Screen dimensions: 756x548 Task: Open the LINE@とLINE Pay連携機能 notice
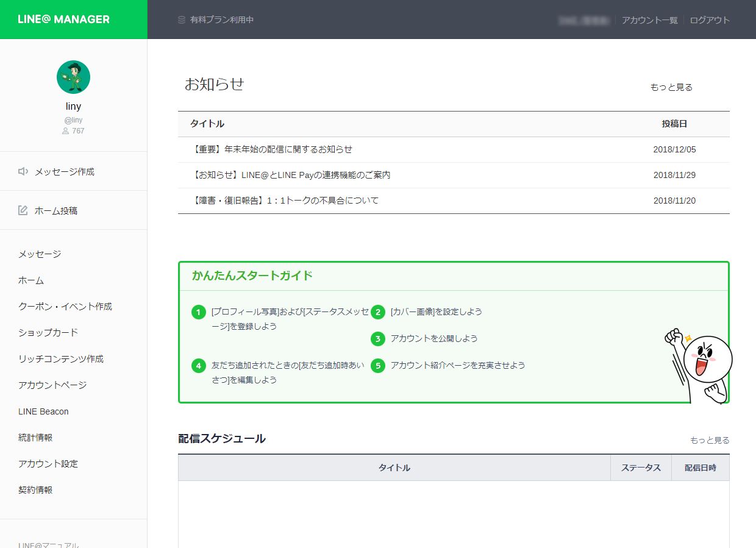(x=290, y=175)
